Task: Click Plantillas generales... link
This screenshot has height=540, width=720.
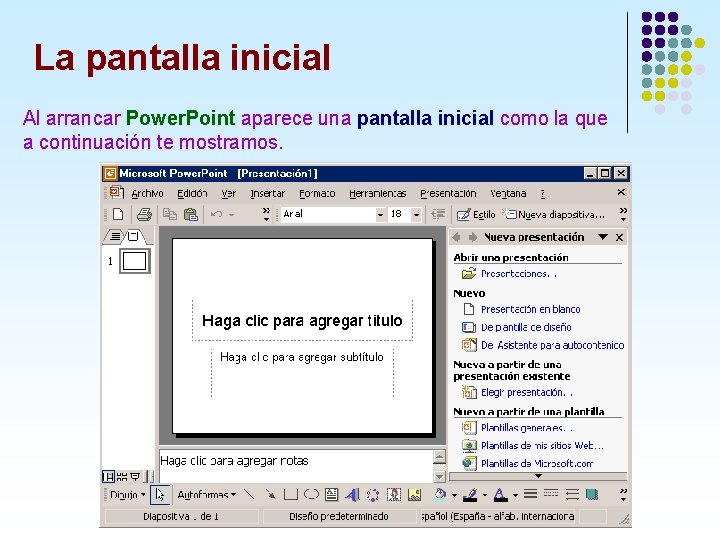Action: coord(527,428)
